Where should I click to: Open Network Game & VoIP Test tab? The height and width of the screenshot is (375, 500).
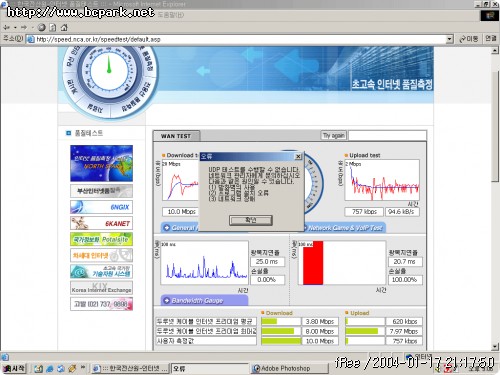point(345,228)
